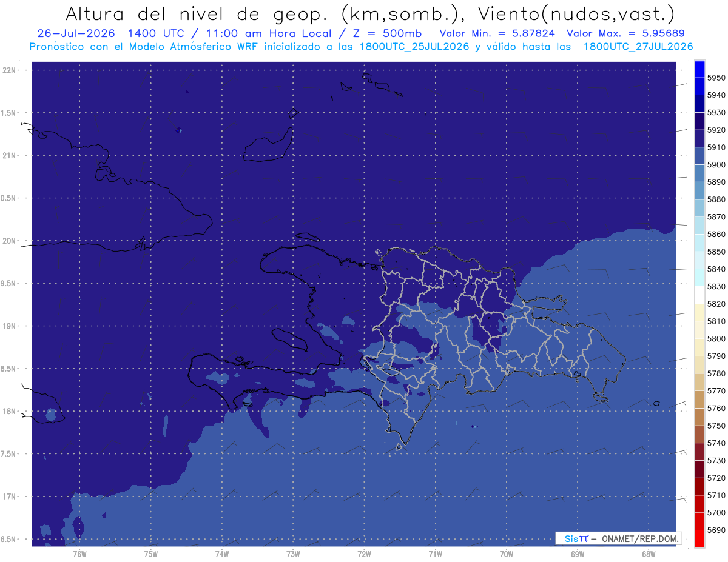
Task: Click longitude label '73W'
Action: pos(293,554)
